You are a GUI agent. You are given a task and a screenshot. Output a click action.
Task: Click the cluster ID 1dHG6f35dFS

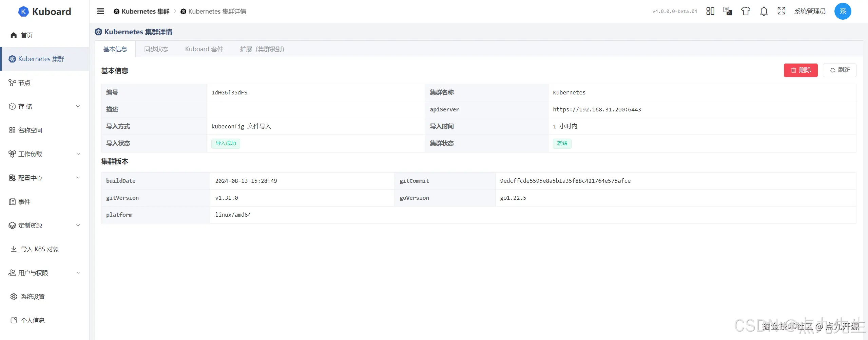click(229, 92)
